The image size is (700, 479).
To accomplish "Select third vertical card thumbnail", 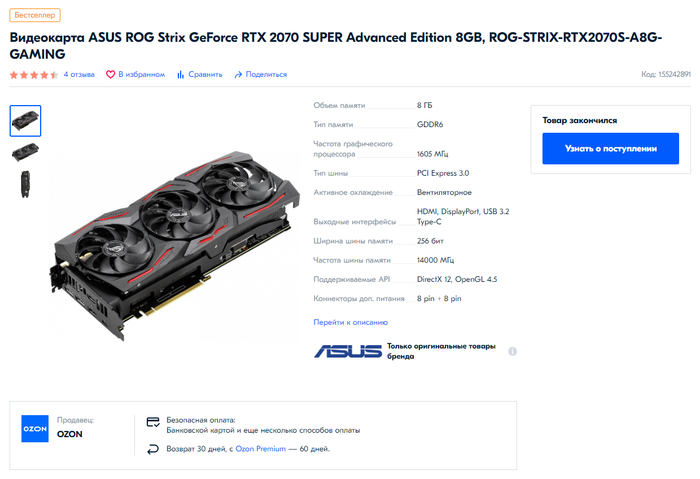I will pos(25,184).
